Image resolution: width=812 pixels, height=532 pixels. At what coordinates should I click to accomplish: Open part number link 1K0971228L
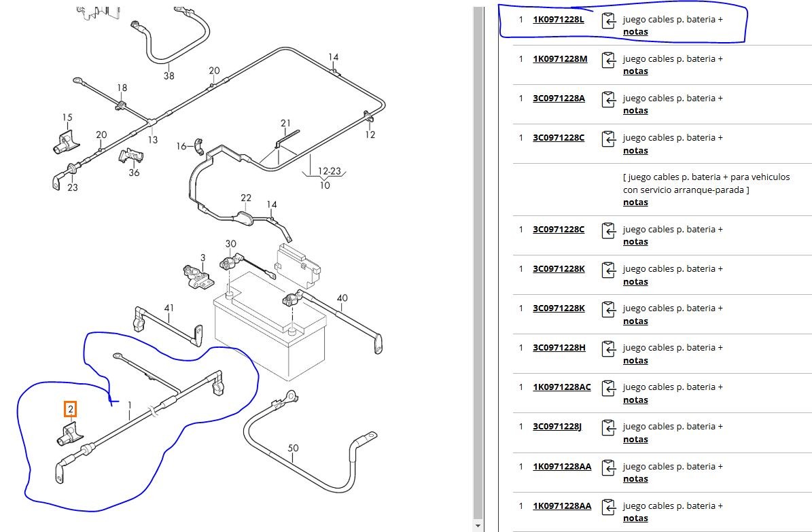tap(558, 19)
